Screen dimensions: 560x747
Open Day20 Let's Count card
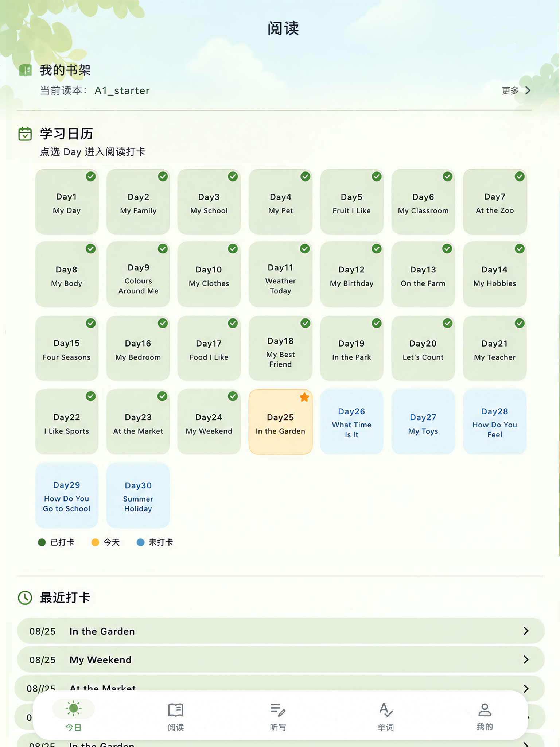click(x=423, y=348)
